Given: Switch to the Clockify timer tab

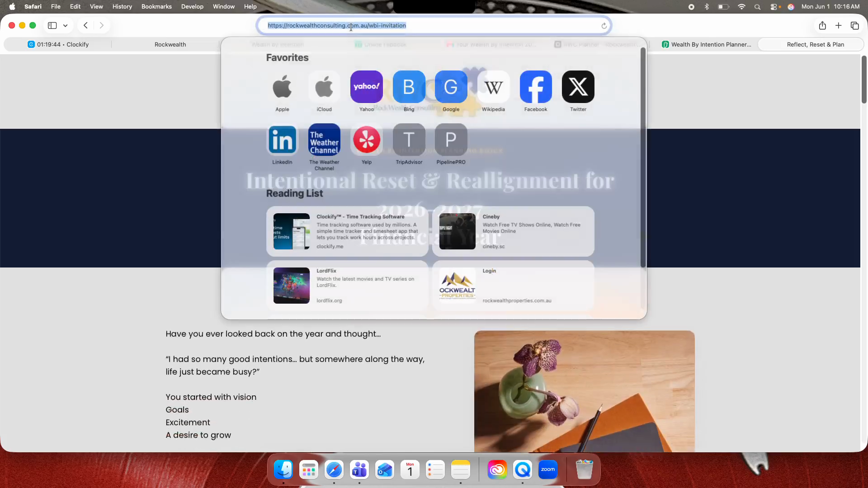Looking at the screenshot, I should [x=58, y=44].
